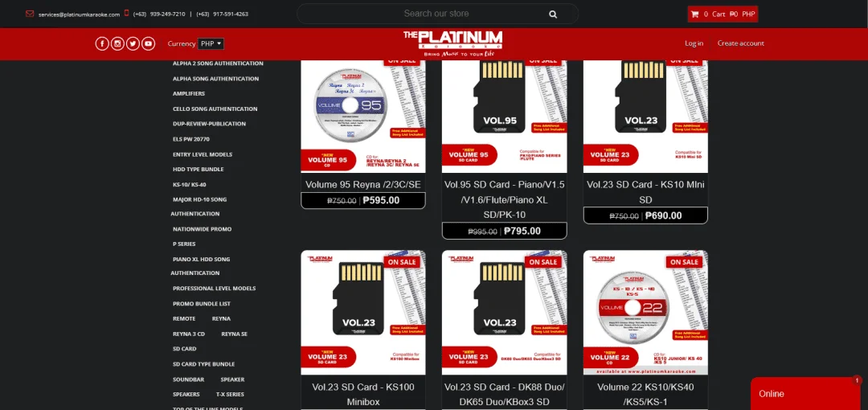This screenshot has width=868, height=410.
Task: Click Vol.23 SD Card KS10 Mini title
Action: point(645,191)
